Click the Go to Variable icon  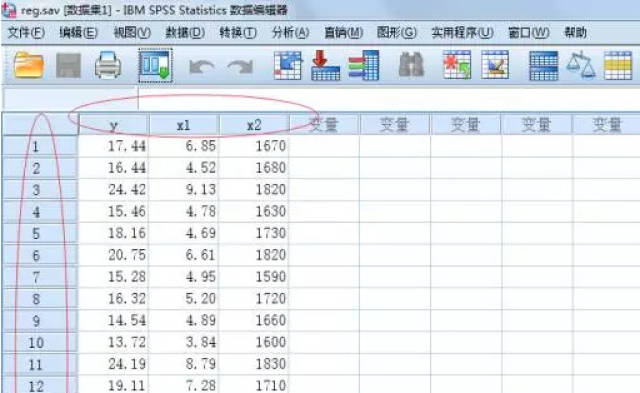(325, 65)
